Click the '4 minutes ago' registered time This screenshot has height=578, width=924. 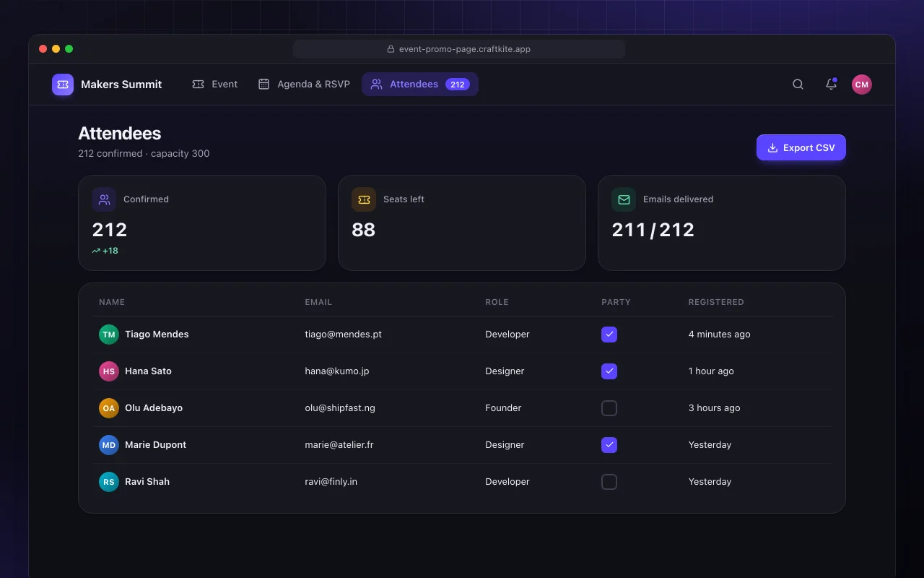point(719,335)
